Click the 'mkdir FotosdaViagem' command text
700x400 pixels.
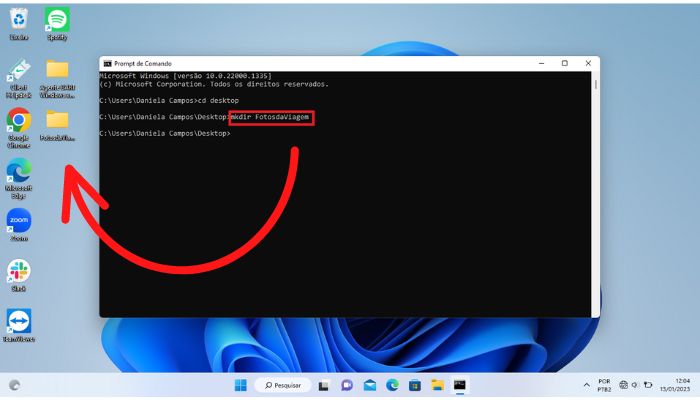click(271, 117)
